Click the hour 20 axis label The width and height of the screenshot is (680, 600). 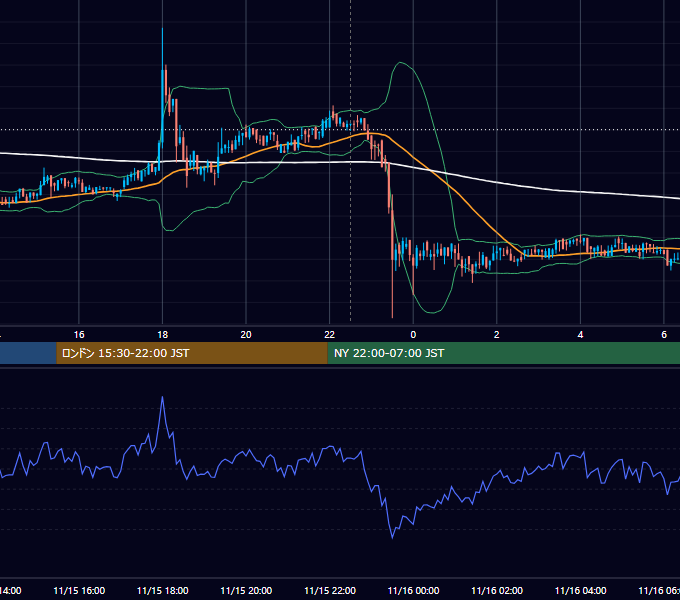click(246, 334)
